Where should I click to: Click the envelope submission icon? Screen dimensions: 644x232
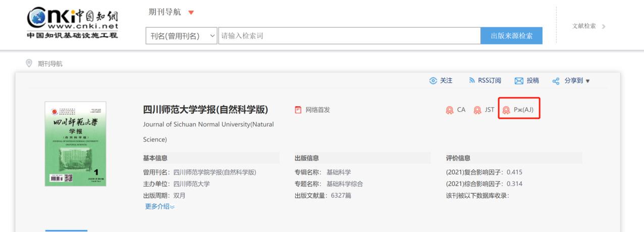518,81
